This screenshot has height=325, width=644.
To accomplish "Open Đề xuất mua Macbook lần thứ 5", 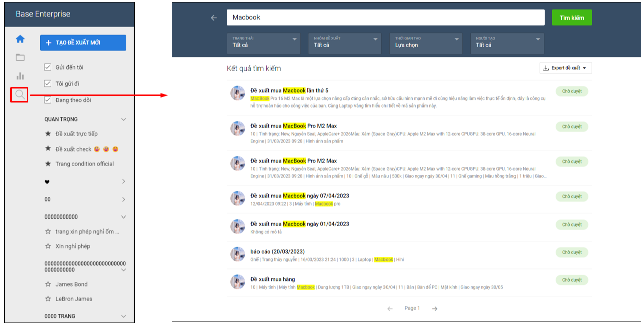I will pos(290,90).
